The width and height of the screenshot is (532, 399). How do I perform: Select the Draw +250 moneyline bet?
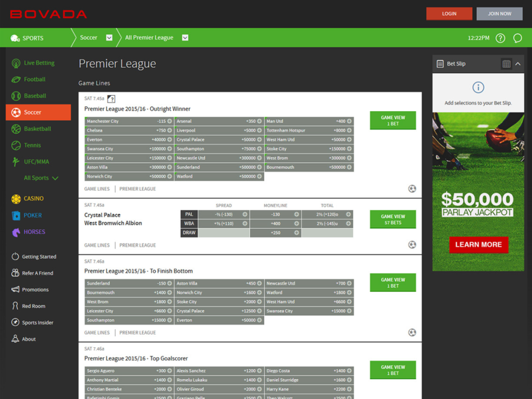pos(275,233)
